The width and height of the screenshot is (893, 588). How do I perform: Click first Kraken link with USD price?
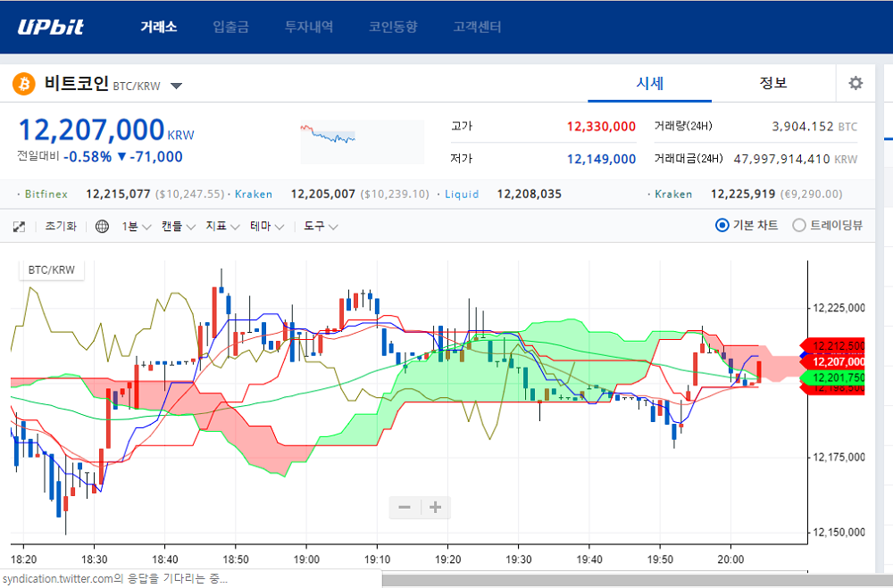tap(254, 195)
